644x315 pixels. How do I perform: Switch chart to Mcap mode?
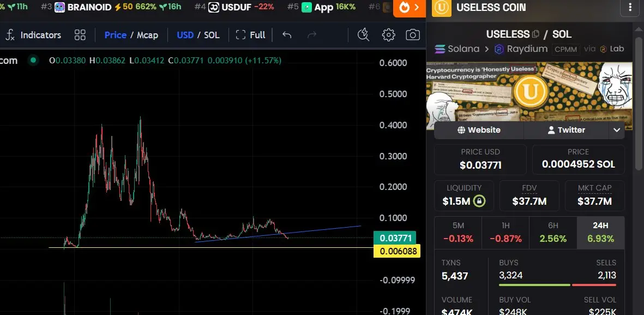click(x=147, y=35)
